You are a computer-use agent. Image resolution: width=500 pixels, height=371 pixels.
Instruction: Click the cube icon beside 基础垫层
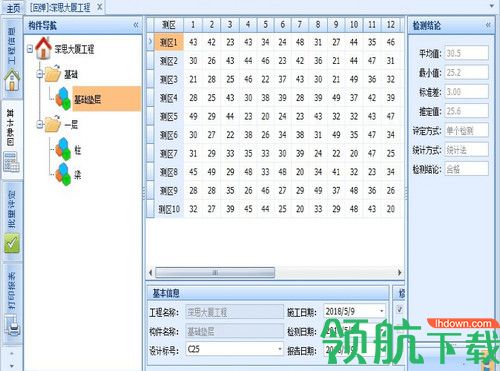(x=63, y=99)
